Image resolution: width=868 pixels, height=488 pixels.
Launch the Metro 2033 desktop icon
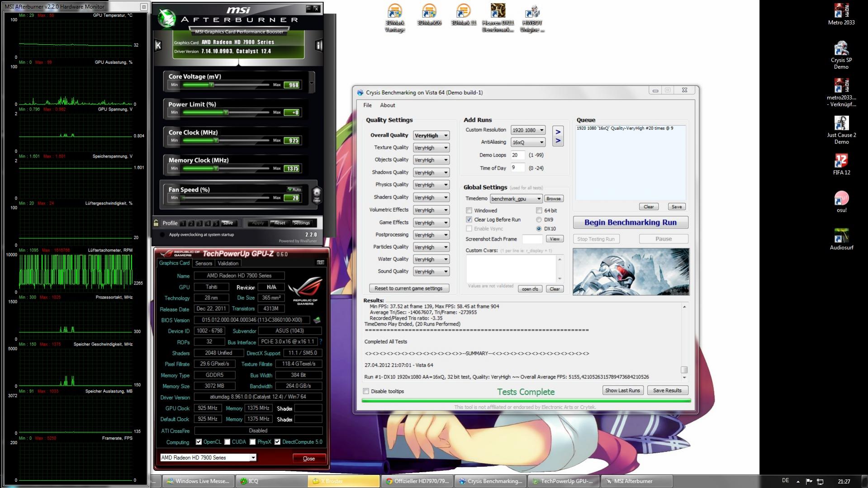point(841,14)
